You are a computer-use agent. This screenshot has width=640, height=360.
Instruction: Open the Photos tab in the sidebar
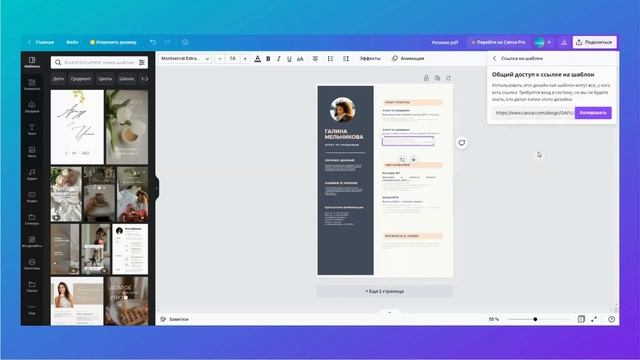pos(32,152)
